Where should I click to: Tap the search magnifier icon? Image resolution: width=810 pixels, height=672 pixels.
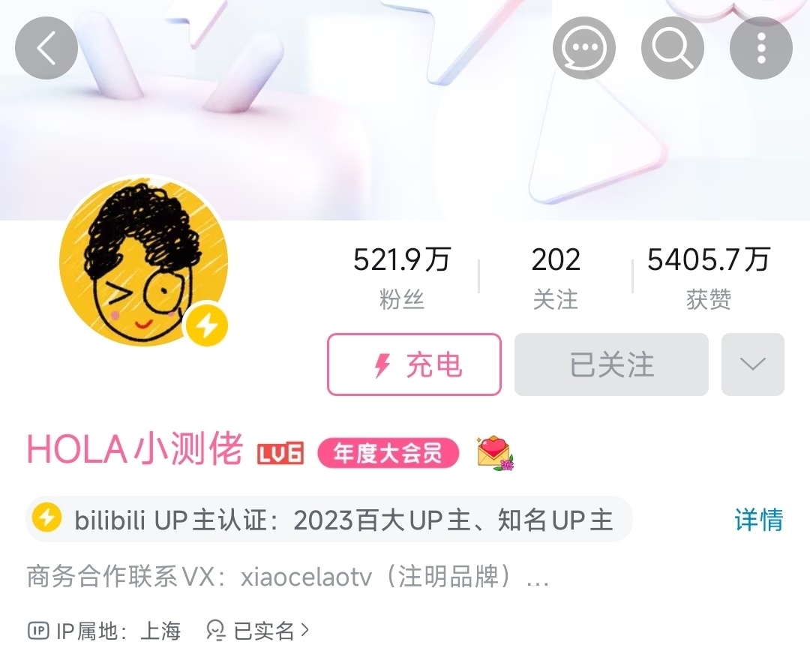(673, 48)
